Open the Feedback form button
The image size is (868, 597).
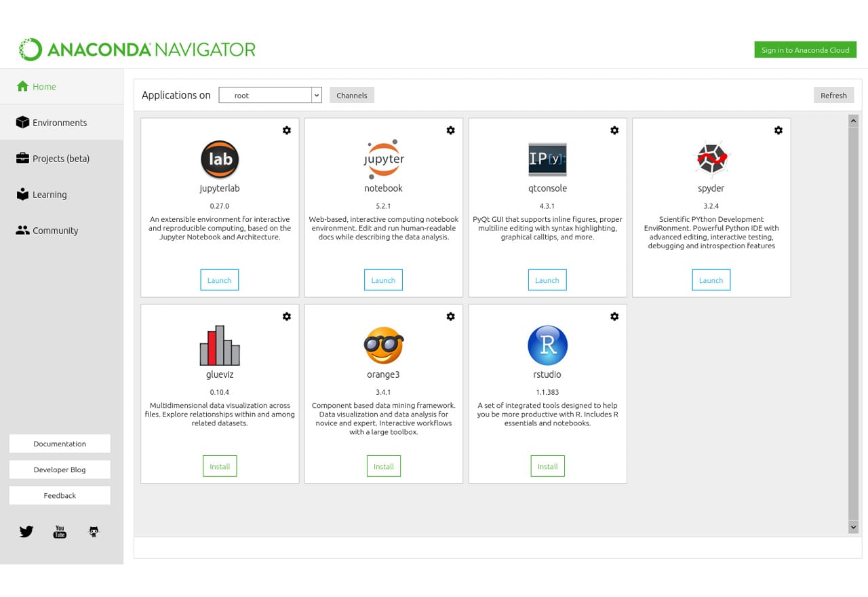(60, 495)
